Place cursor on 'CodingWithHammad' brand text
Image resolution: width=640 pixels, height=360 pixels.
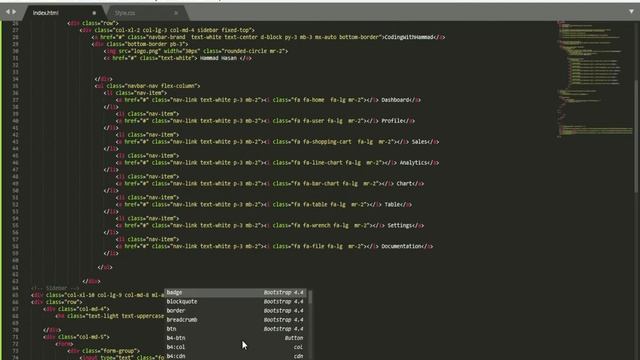[409, 37]
